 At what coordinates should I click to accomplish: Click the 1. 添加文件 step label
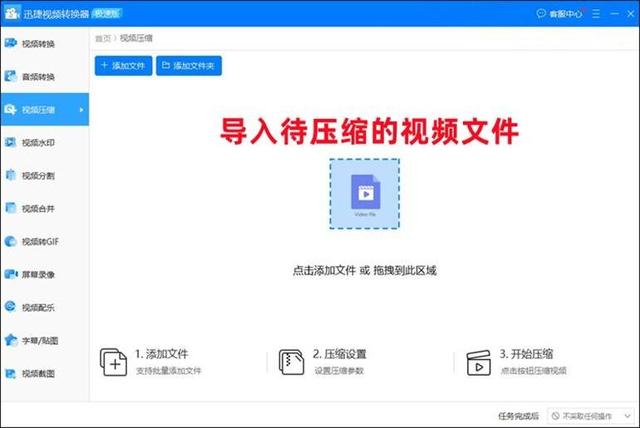click(x=162, y=354)
